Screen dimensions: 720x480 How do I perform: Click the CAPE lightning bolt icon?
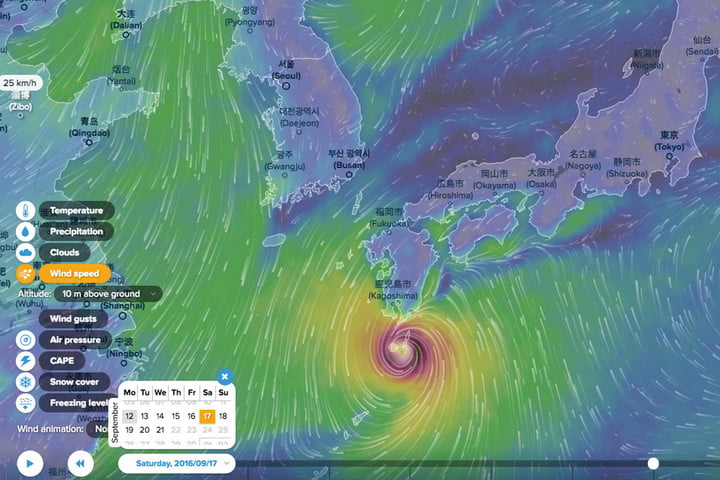(x=25, y=360)
